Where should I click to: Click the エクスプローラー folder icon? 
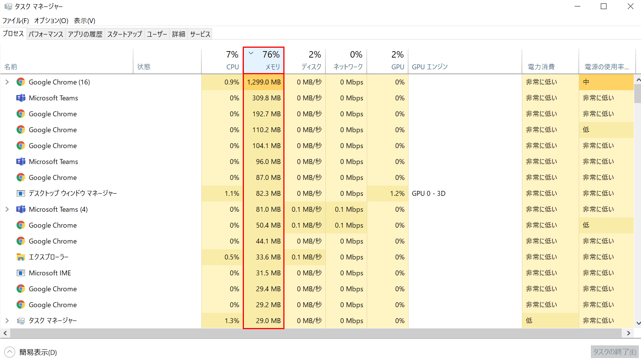tap(21, 257)
